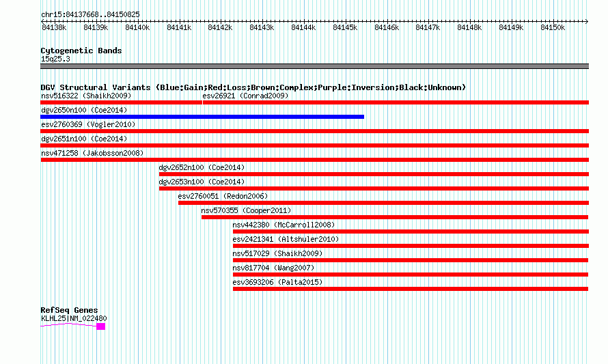Click the 84144k ruler tick label
The height and width of the screenshot is (364, 608).
303,27
